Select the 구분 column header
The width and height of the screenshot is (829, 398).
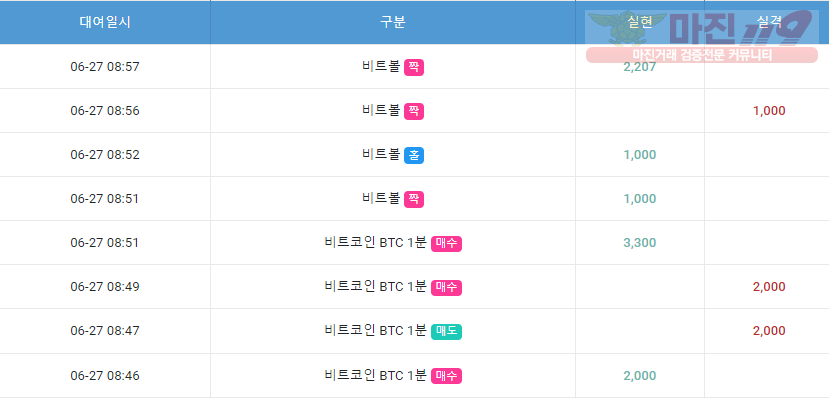393,22
